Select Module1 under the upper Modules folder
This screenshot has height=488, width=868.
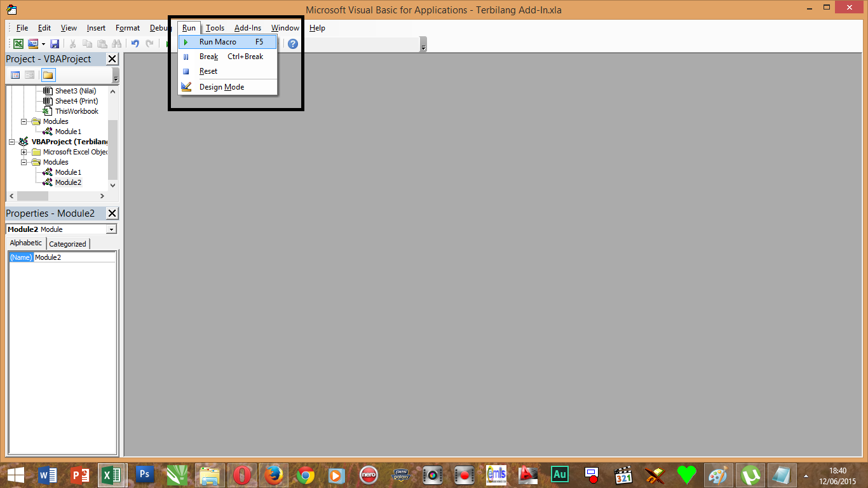(x=68, y=132)
